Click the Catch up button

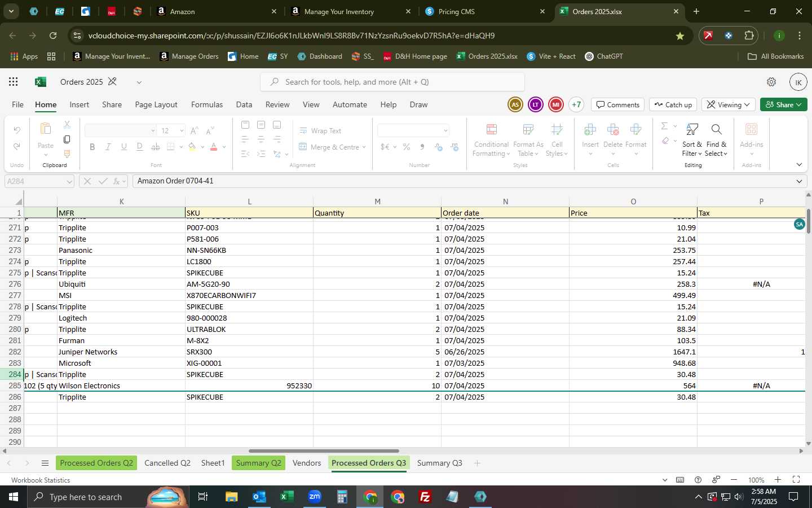pyautogui.click(x=673, y=105)
